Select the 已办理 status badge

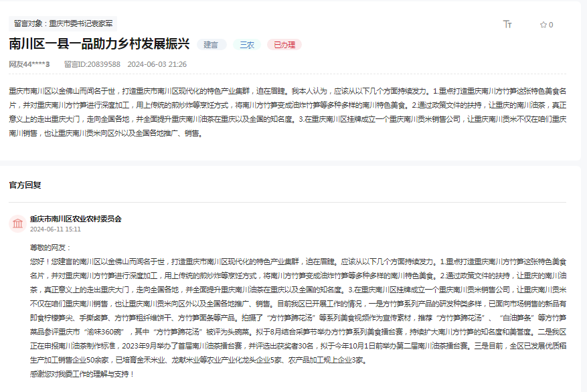(286, 44)
